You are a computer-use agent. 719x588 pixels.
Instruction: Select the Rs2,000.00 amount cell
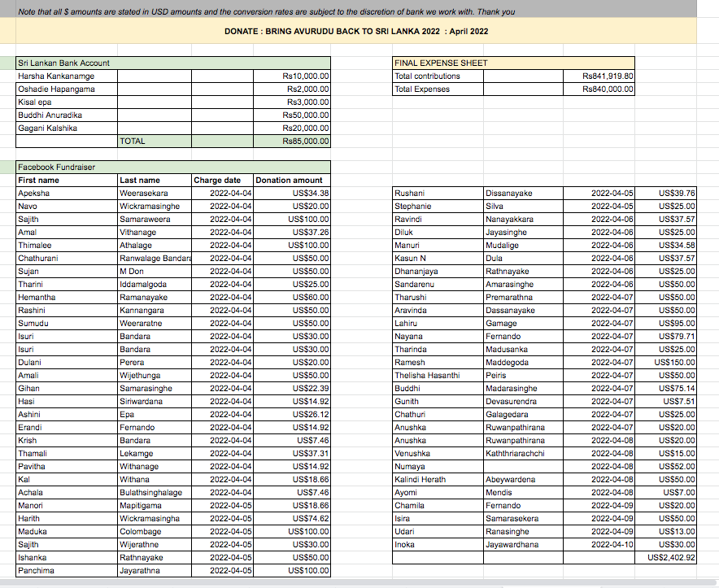tap(292, 89)
